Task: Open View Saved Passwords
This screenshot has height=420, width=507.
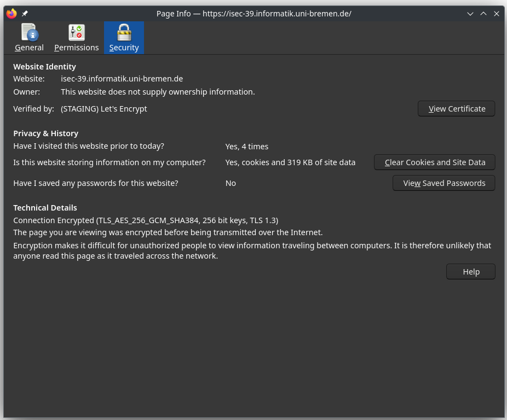Action: click(443, 183)
